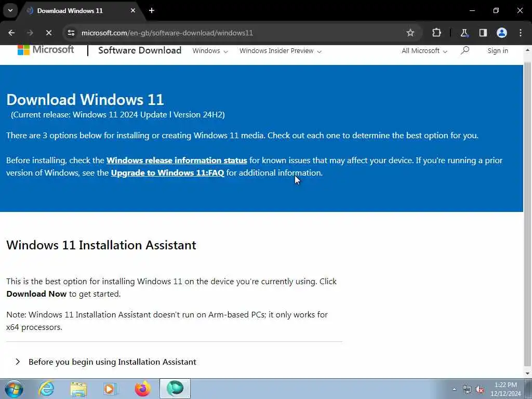Open the Chrome three-dot menu
Screen dimensions: 532x399
tap(521, 33)
